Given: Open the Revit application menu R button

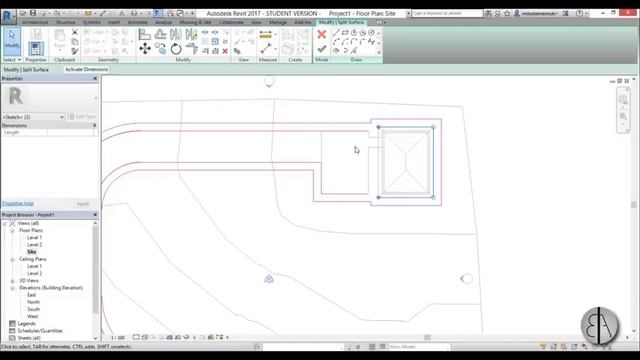Looking at the screenshot, I should click(x=8, y=17).
